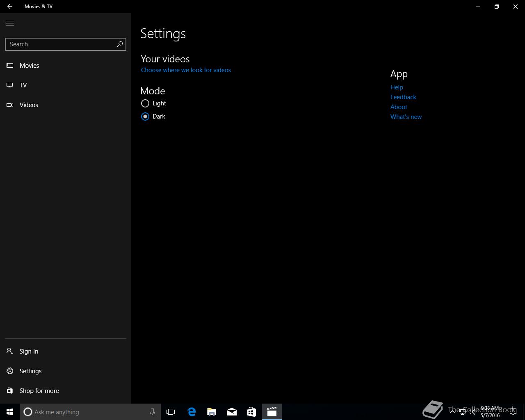
Task: Click the search magnifier icon
Action: [120, 44]
